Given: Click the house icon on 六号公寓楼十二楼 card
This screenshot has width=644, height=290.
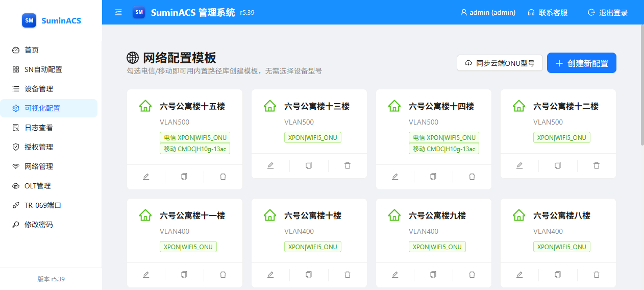Looking at the screenshot, I should tap(519, 106).
